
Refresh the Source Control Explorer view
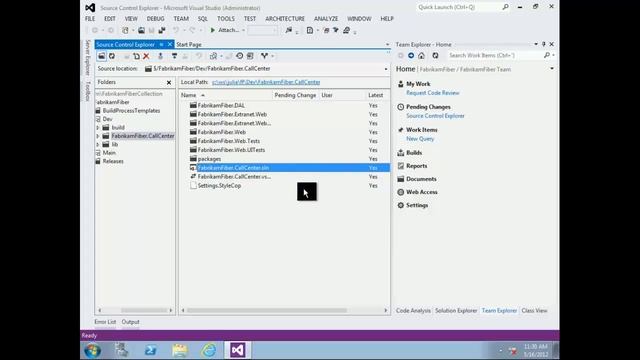[111, 56]
